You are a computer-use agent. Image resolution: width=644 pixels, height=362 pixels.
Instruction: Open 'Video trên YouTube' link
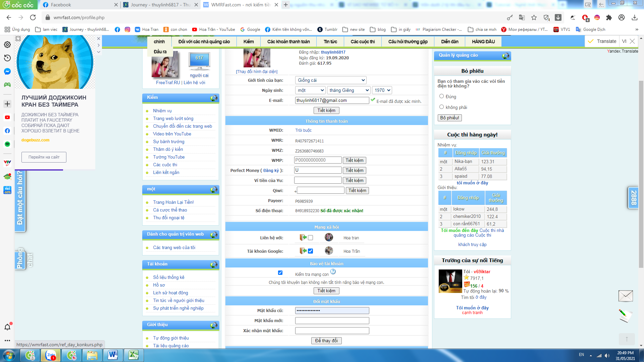click(172, 134)
